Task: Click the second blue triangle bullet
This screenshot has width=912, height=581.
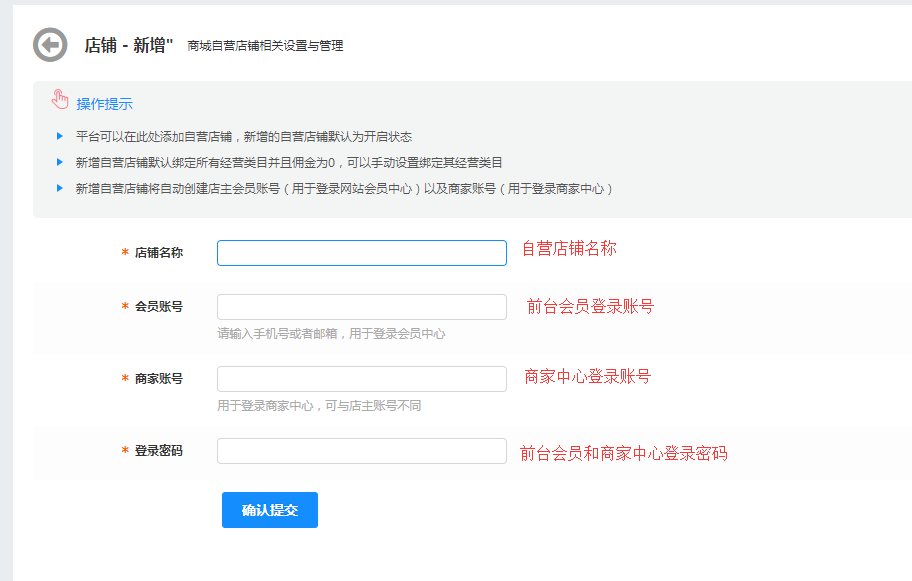Action: tap(60, 161)
